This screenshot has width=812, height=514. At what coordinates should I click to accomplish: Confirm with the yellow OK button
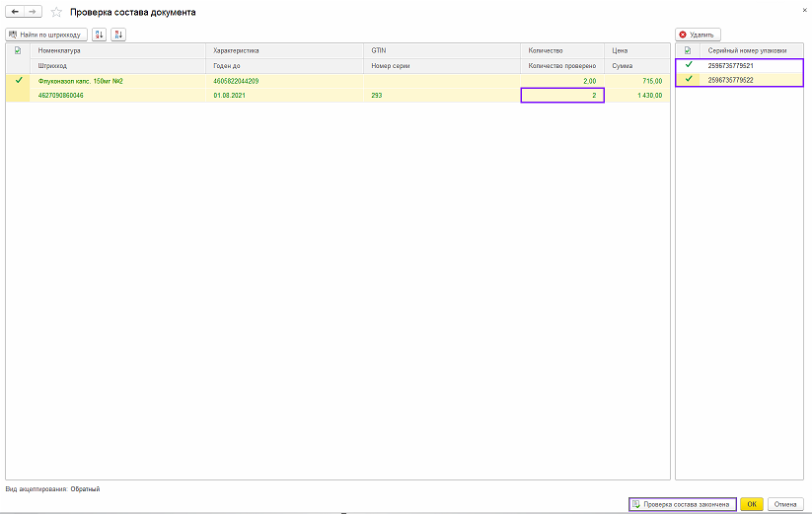coord(751,504)
